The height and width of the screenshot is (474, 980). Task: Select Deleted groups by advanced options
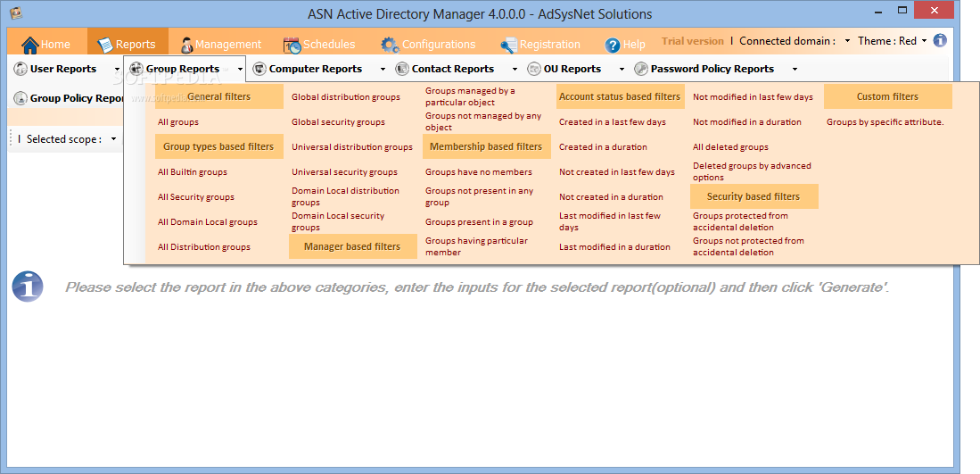tap(752, 171)
